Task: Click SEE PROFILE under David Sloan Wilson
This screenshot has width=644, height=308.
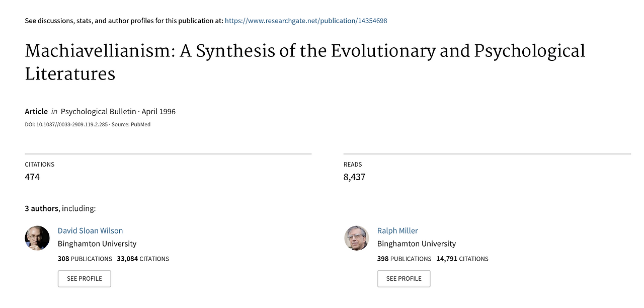Action: (x=85, y=279)
